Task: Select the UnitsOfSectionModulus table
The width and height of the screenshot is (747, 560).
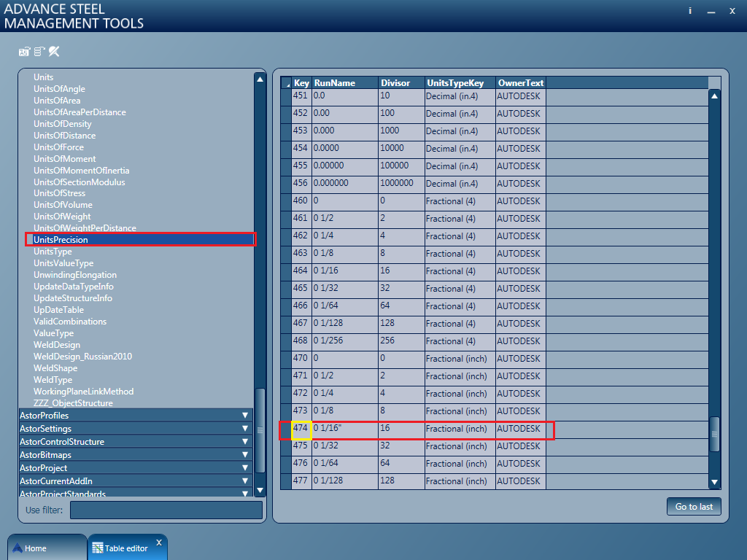Action: coord(80,182)
